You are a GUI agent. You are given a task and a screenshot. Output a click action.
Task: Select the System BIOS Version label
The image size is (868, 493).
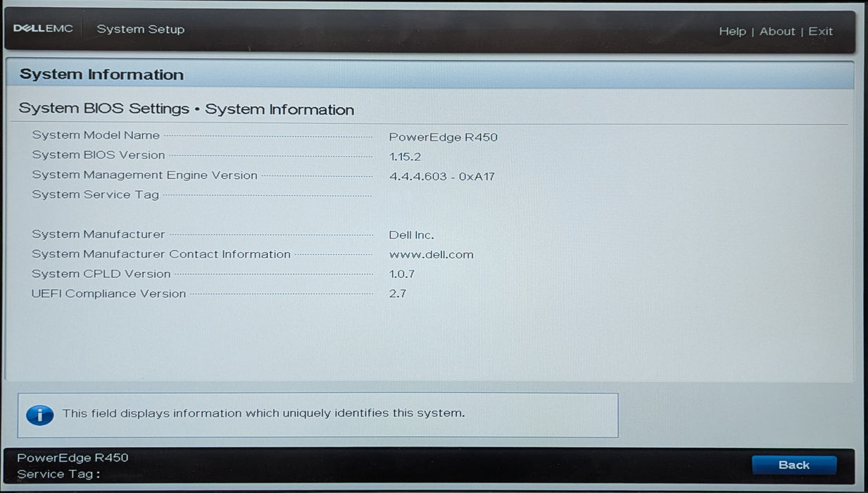coord(99,155)
